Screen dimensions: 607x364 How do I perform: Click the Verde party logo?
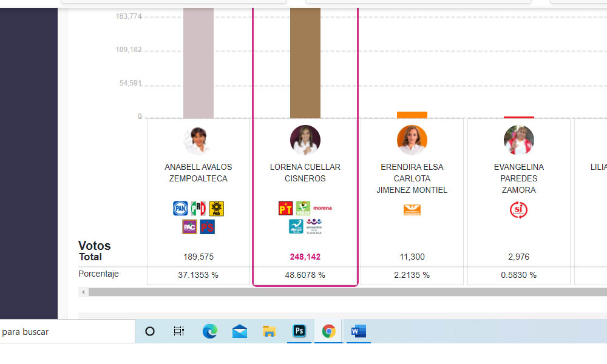(303, 209)
